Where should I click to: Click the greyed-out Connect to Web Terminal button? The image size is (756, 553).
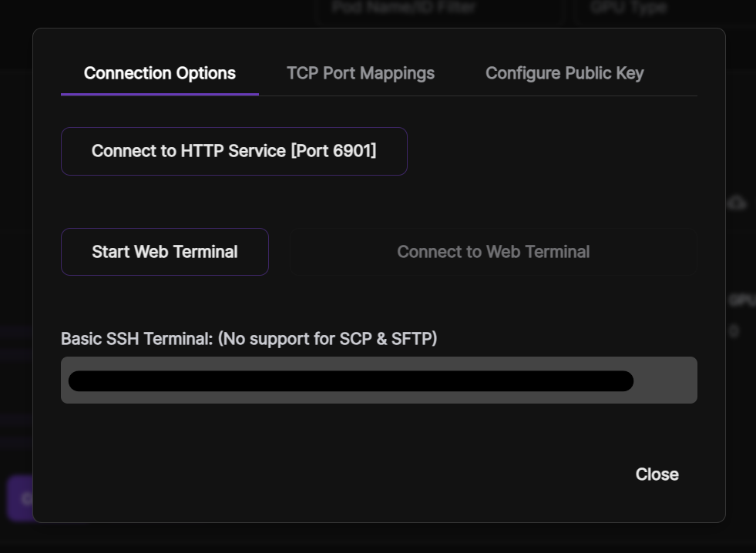coord(493,252)
